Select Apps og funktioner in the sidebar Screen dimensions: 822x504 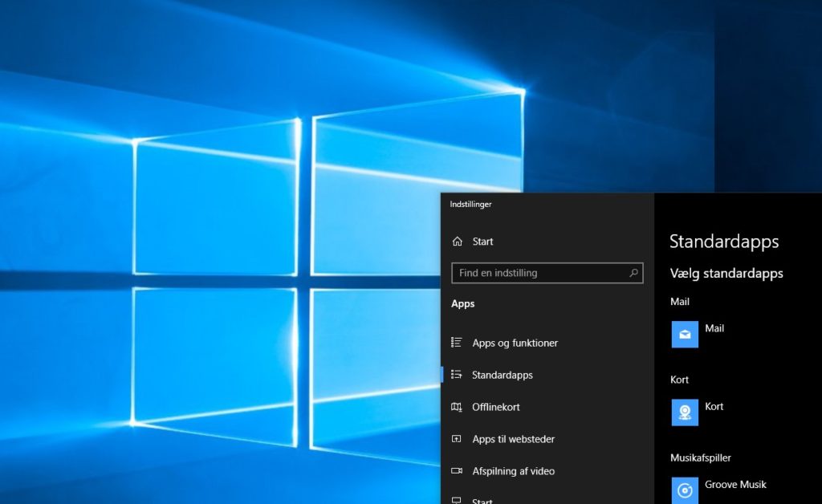pyautogui.click(x=514, y=343)
